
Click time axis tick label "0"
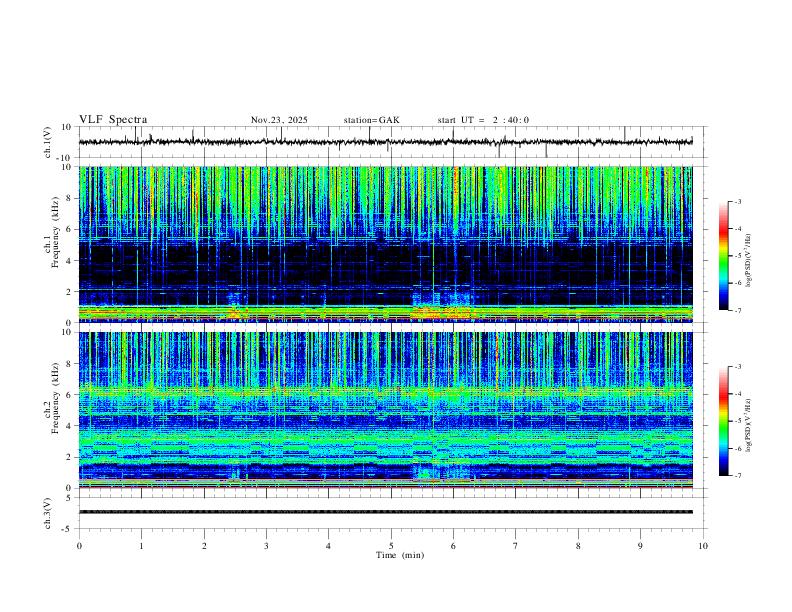pos(79,546)
